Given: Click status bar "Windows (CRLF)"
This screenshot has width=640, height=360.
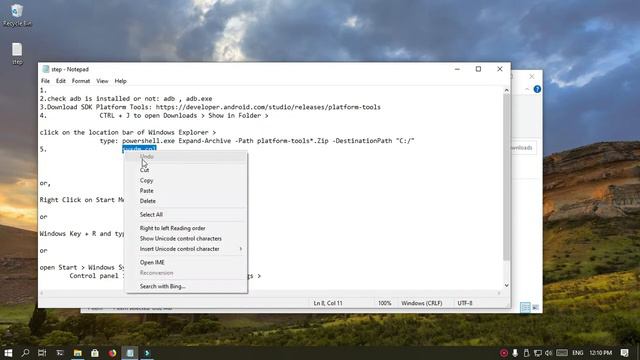Looking at the screenshot, I should pyautogui.click(x=422, y=303).
